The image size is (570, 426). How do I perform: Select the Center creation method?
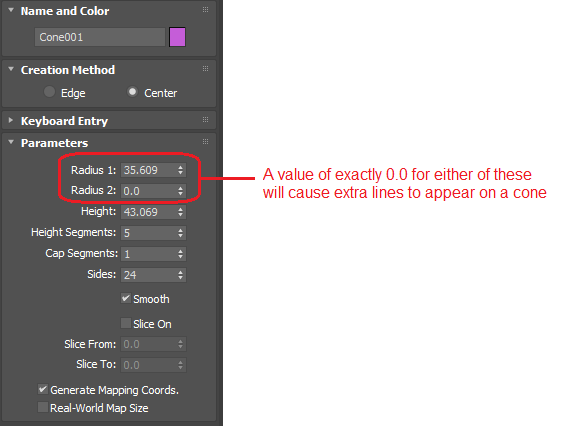[x=132, y=92]
